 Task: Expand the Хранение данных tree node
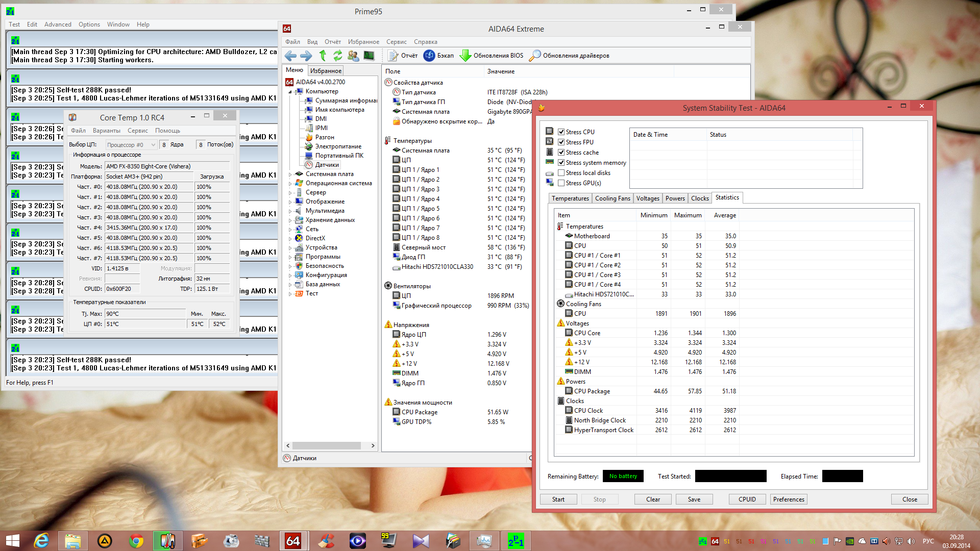(290, 220)
